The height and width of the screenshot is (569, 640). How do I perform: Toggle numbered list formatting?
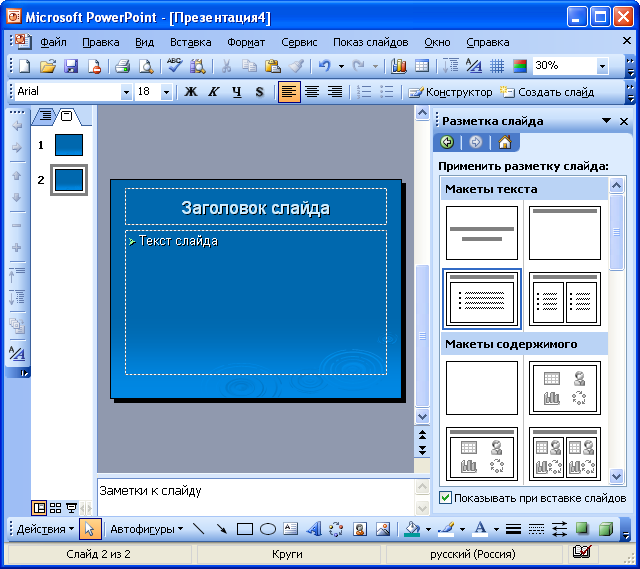tap(363, 91)
